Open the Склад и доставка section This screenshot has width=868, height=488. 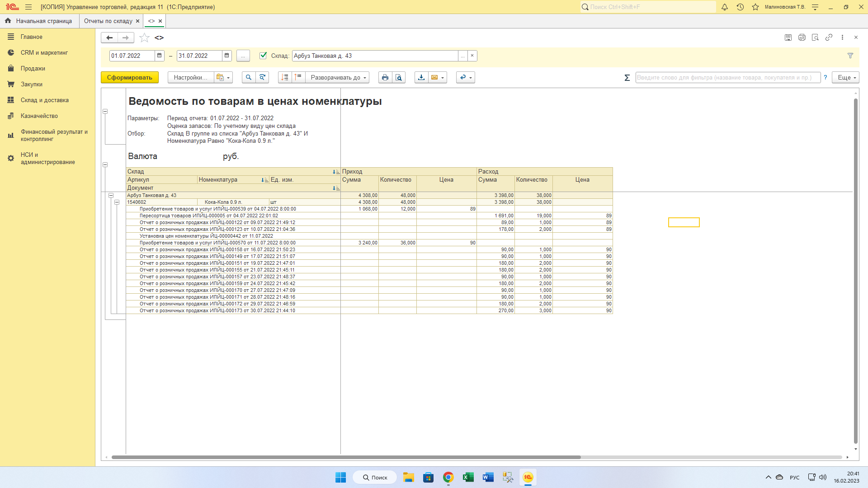44,100
